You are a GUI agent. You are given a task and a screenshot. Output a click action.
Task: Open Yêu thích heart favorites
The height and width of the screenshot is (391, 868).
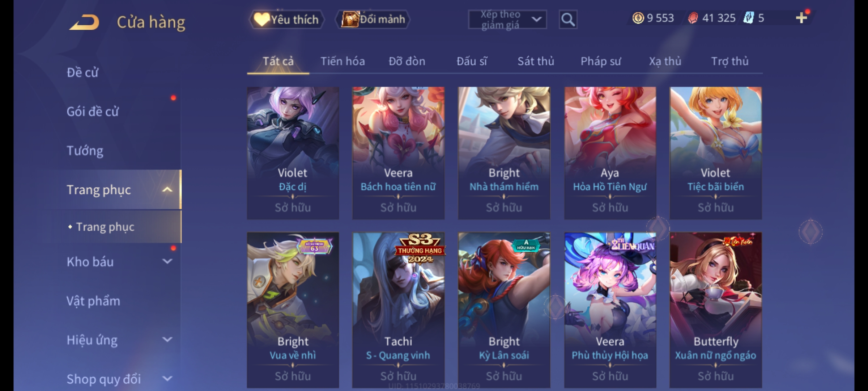click(286, 19)
